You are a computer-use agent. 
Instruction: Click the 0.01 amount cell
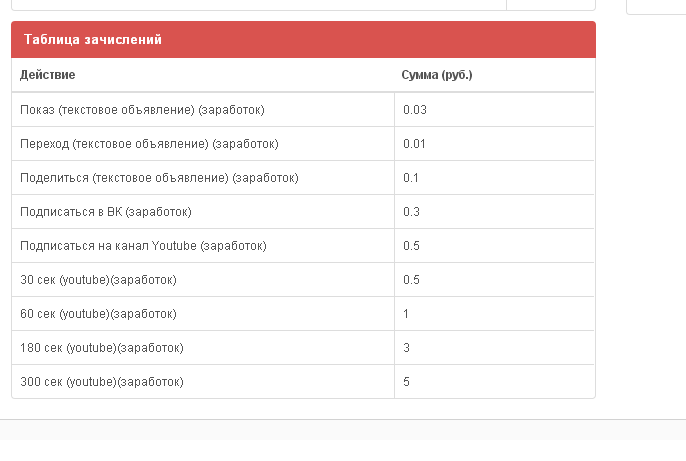click(494, 144)
